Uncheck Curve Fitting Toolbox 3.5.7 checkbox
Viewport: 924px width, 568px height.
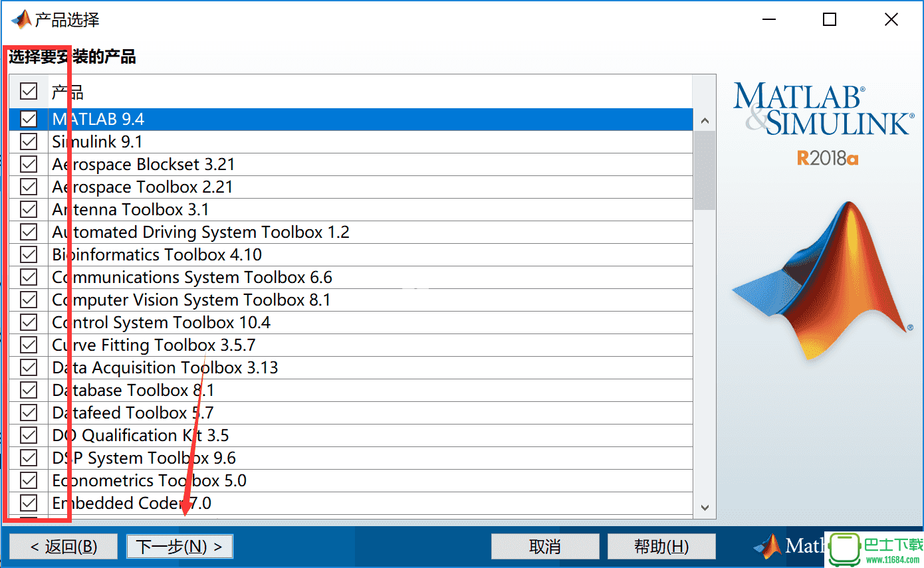pos(29,345)
